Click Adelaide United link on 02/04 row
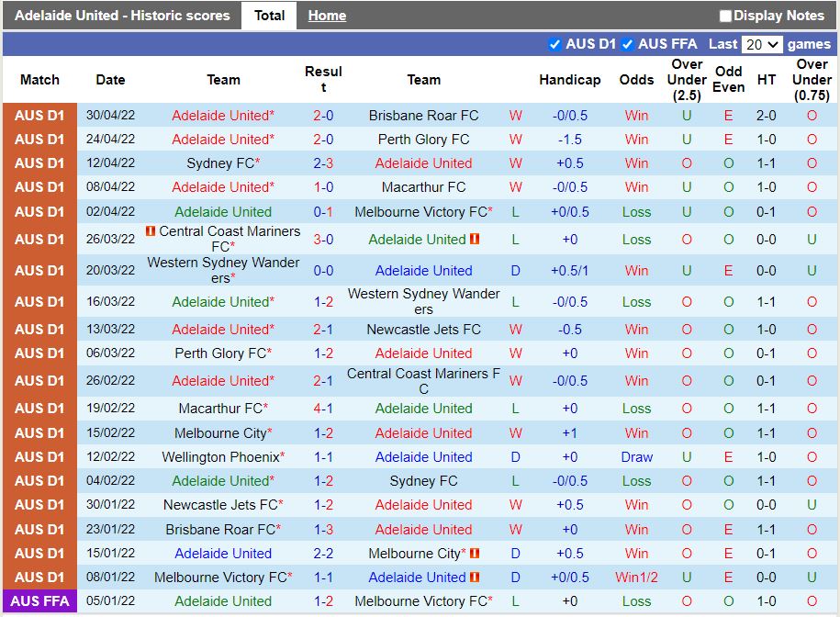This screenshot has width=840, height=617. pyautogui.click(x=223, y=211)
